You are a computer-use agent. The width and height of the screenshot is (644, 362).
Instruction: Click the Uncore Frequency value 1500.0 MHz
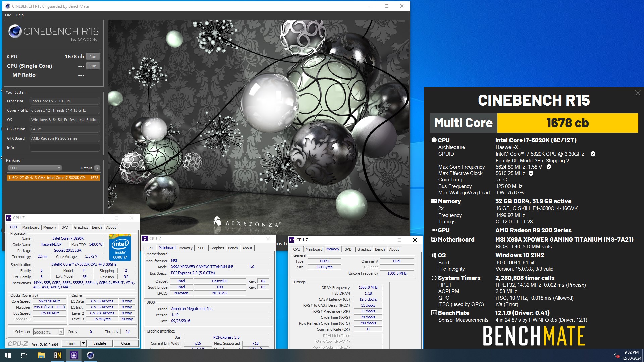[397, 274]
